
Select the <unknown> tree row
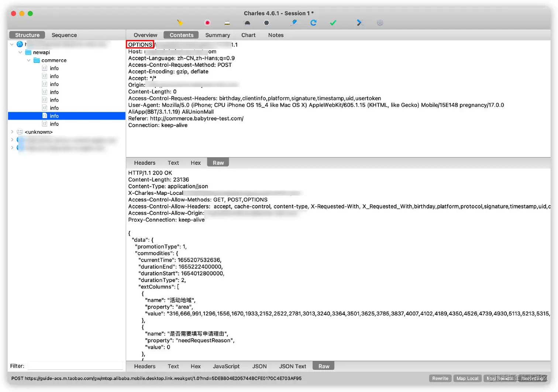point(38,132)
